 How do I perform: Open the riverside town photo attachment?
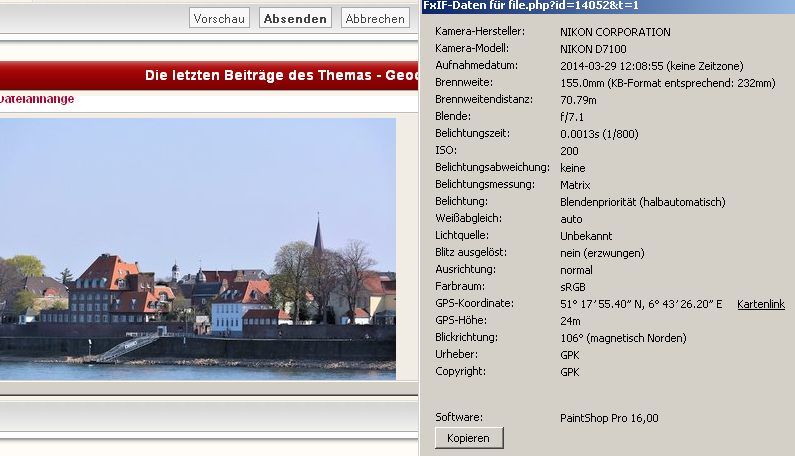tap(198, 248)
